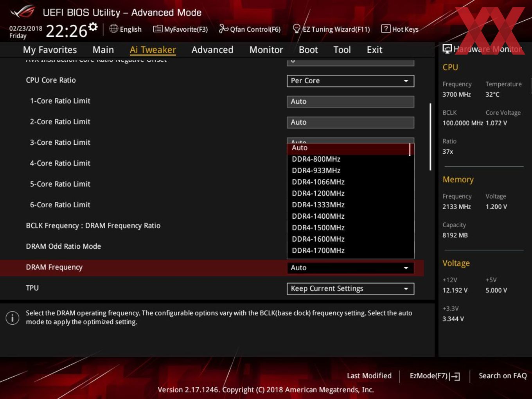Select the CPU Core Ratio label
532x399 pixels.
[51, 80]
